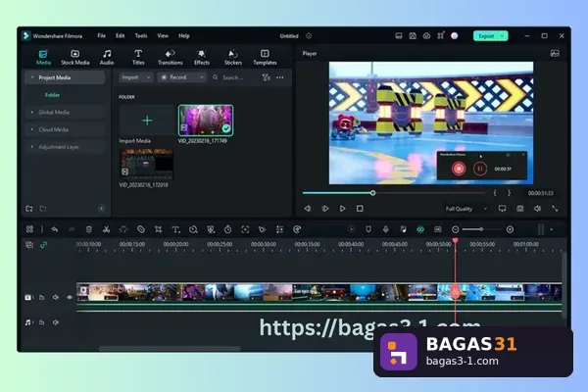The height and width of the screenshot is (392, 588).
Task: Open the Edit menu
Action: (x=120, y=35)
